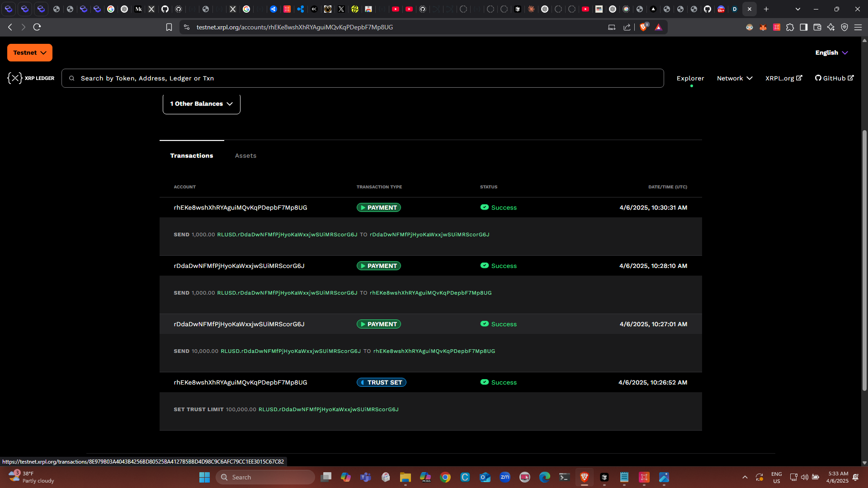Open the TRUST SET transaction row

pos(381,382)
